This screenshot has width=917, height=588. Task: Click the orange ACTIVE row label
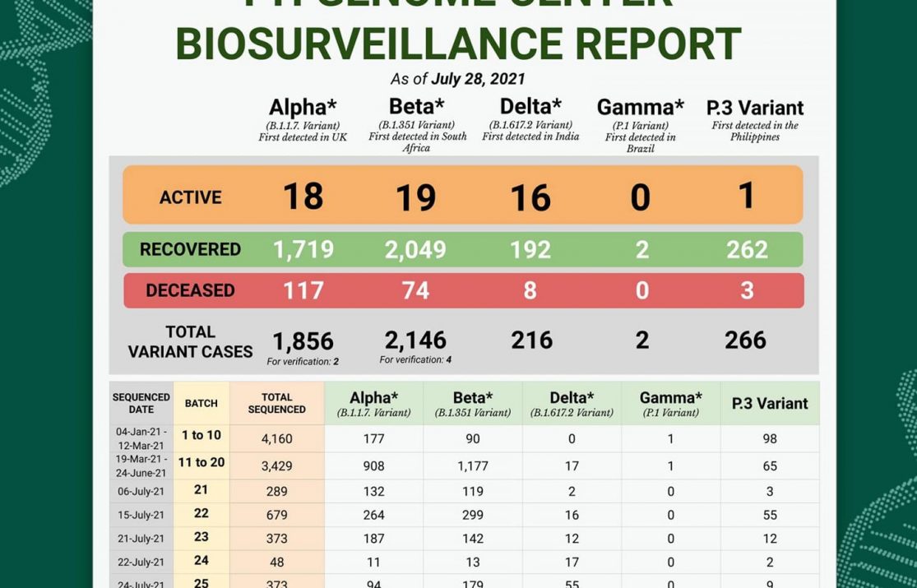coord(191,197)
